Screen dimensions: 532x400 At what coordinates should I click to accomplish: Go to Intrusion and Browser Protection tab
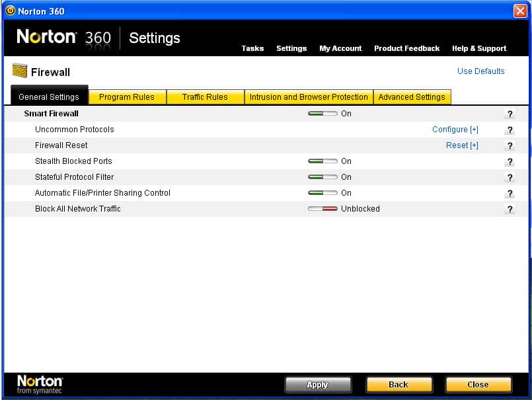[309, 97]
